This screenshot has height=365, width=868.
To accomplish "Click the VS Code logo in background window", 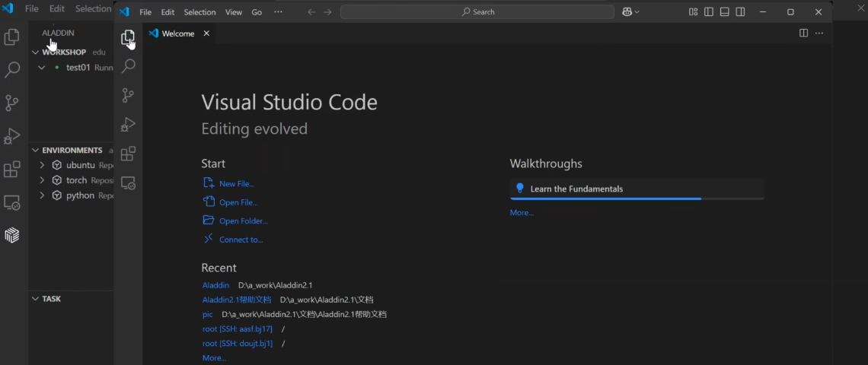I will [x=8, y=8].
